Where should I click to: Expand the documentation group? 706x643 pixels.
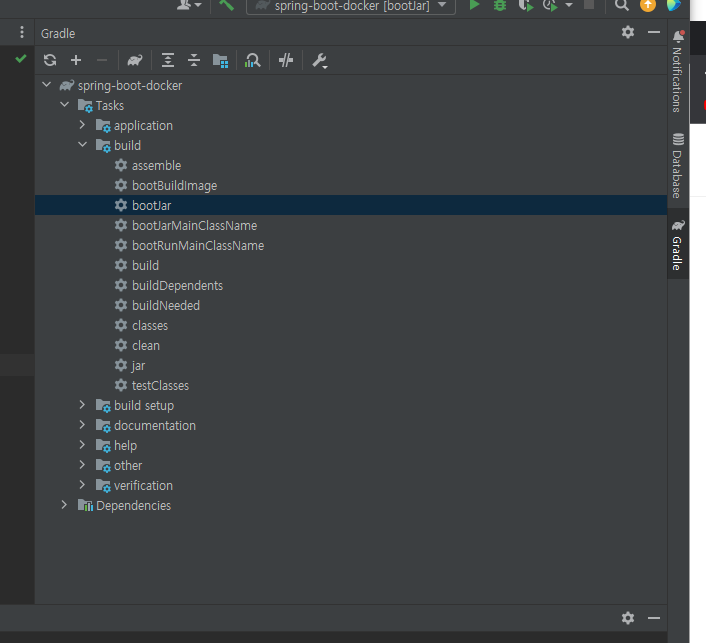(82, 425)
